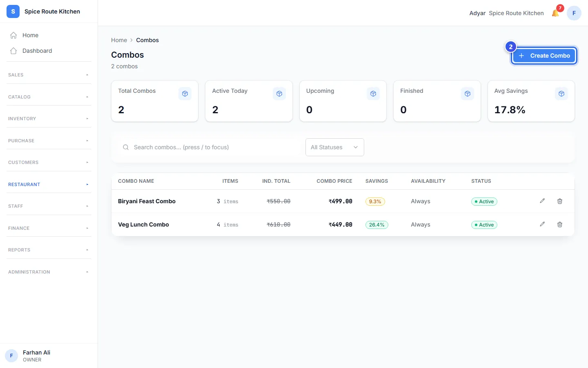Viewport: 588px width, 368px height.
Task: Click the F user avatar in header
Action: tap(574, 13)
